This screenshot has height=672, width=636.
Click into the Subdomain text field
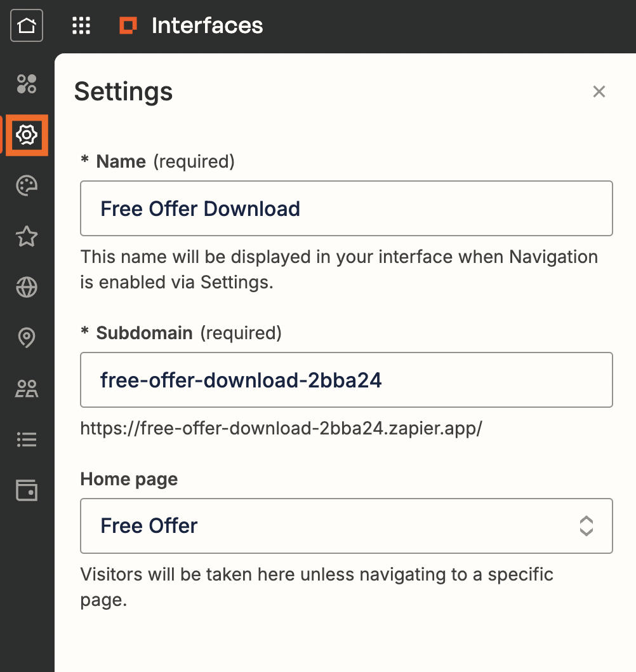click(x=346, y=380)
